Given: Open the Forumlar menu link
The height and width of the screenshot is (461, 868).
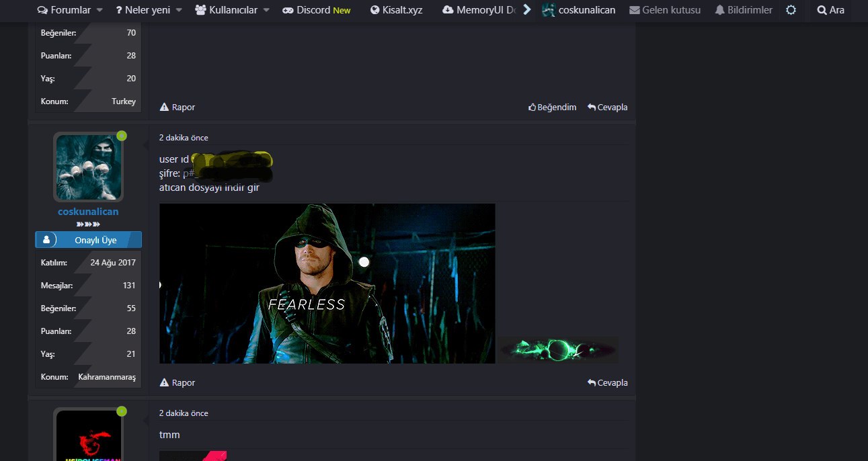Looking at the screenshot, I should pos(64,10).
